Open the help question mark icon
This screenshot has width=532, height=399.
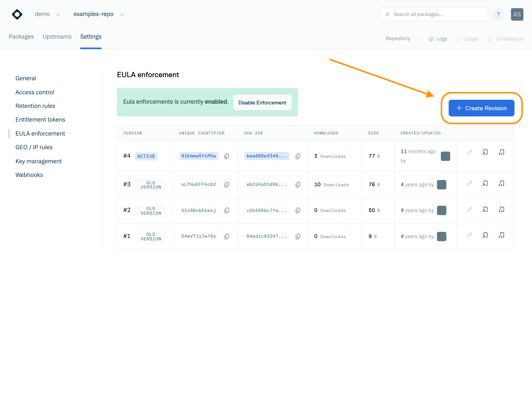[498, 14]
